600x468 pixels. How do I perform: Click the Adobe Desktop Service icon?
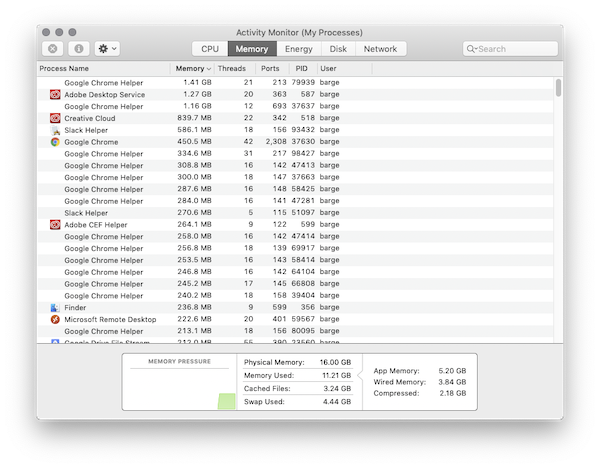point(55,94)
